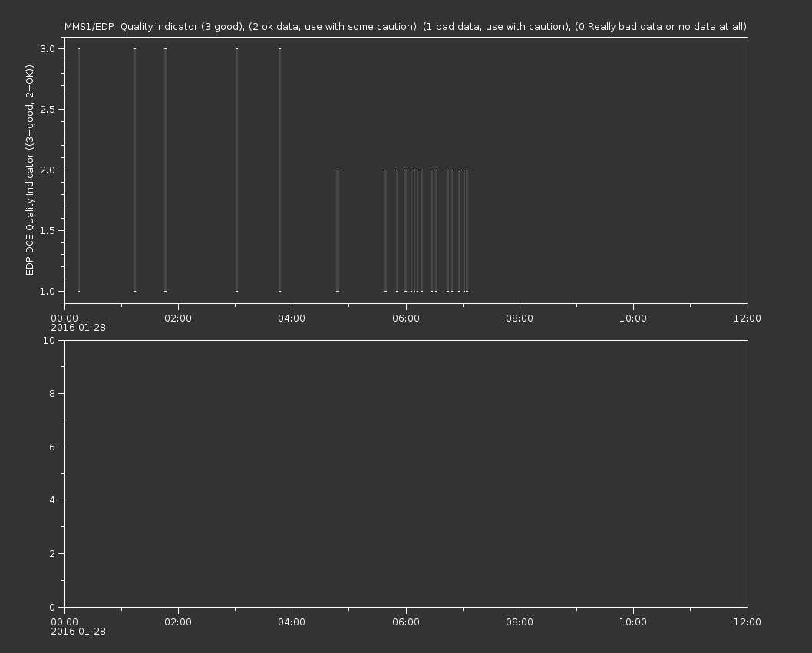Click the 02:00 time label under lower plot
812x653 pixels.
(178, 622)
